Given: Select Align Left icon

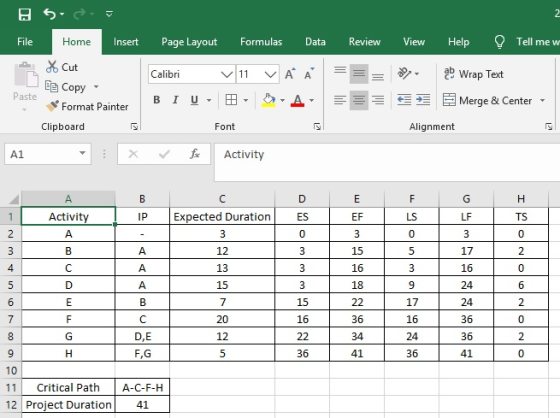Looking at the screenshot, I should (340, 100).
